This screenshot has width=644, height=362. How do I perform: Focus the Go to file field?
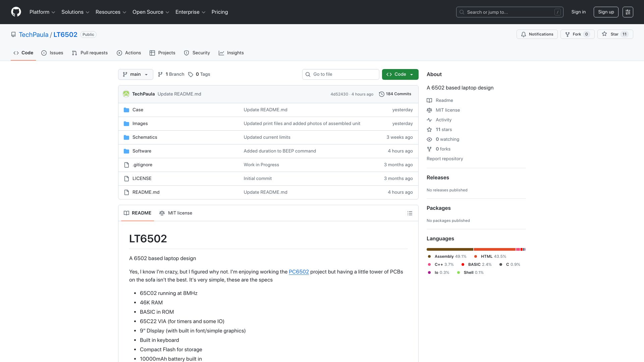coord(341,74)
